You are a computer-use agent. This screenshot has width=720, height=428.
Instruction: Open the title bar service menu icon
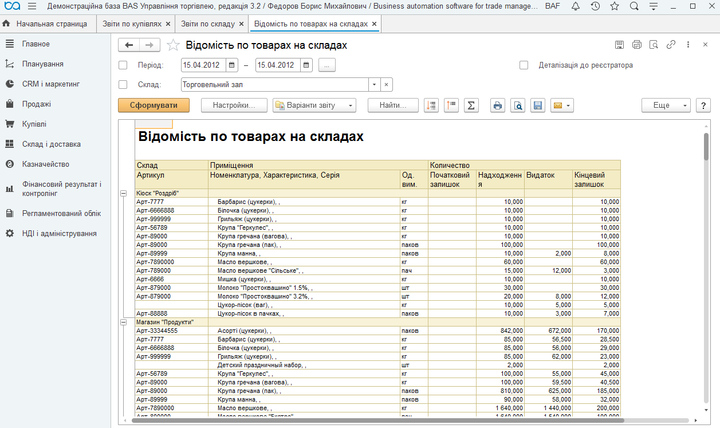click(653, 6)
